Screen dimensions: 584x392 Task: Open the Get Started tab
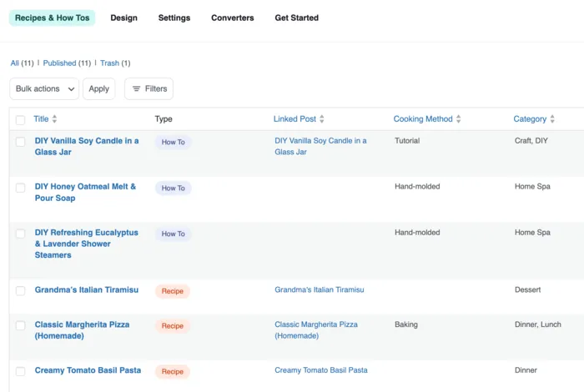[296, 18]
